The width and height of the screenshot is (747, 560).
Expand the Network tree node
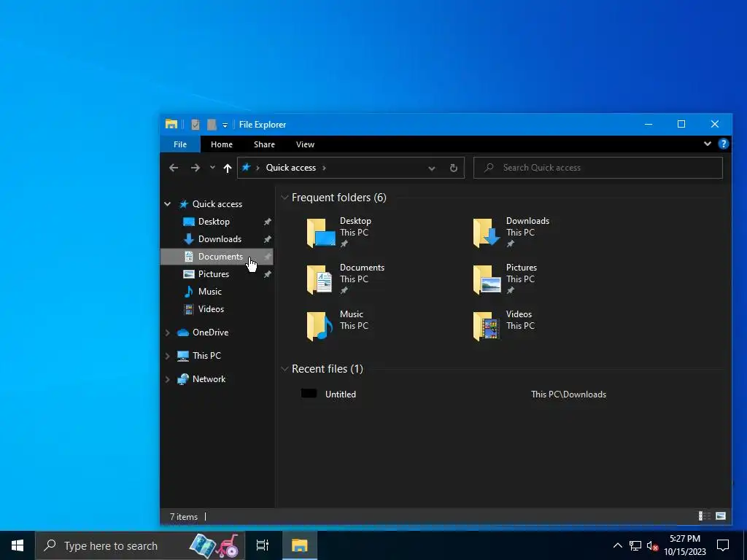pyautogui.click(x=168, y=379)
